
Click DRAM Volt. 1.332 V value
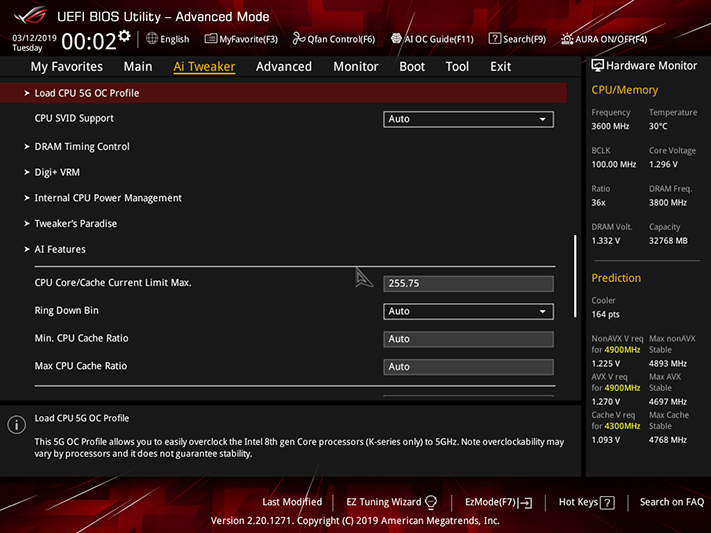[x=605, y=241]
